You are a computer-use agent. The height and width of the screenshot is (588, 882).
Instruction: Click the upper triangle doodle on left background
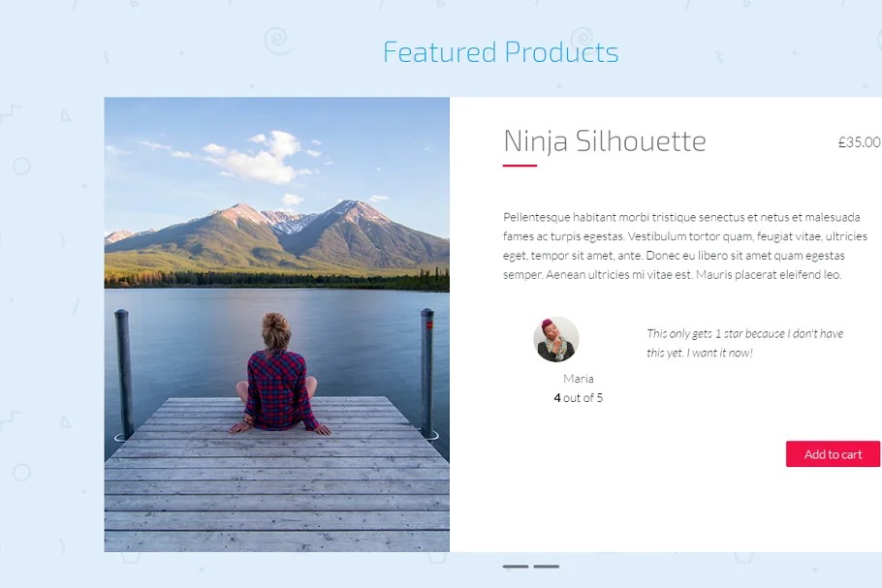(66, 116)
